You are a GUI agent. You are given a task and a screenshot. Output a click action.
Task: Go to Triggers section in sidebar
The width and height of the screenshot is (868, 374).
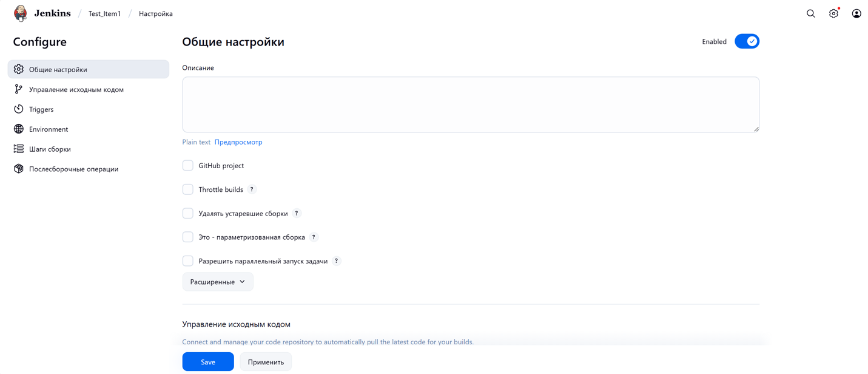[x=41, y=109]
